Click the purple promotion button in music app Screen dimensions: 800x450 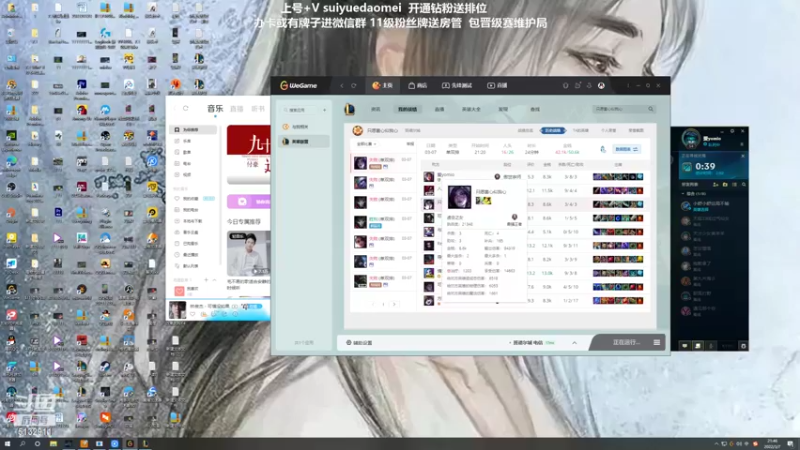coord(248,202)
